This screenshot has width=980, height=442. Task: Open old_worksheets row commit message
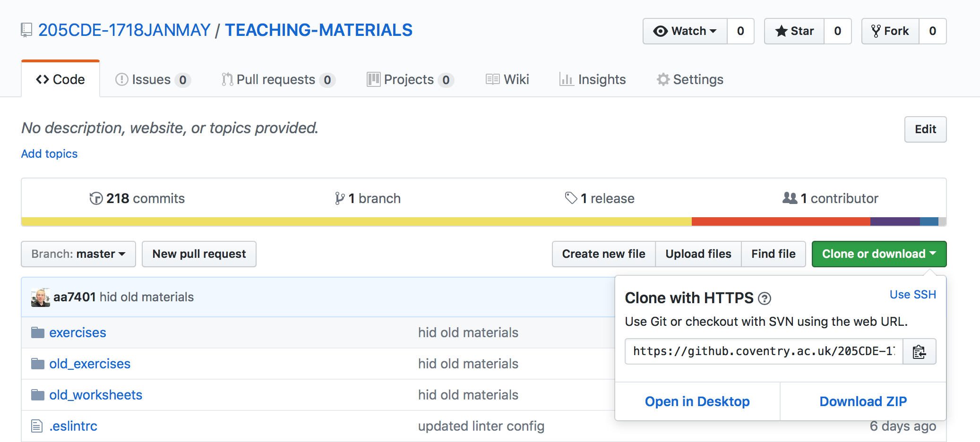468,395
